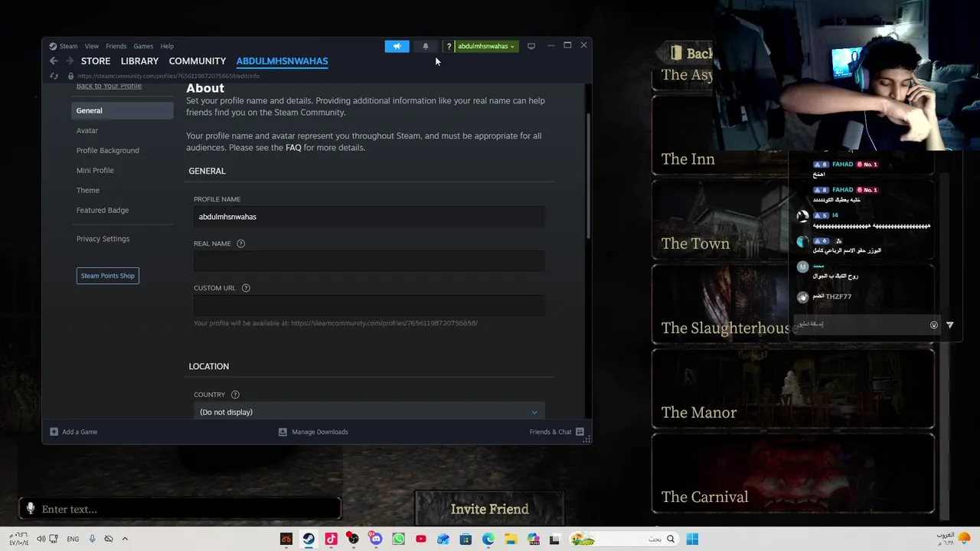Open File Explorer from the taskbar
980x551 pixels.
click(510, 539)
